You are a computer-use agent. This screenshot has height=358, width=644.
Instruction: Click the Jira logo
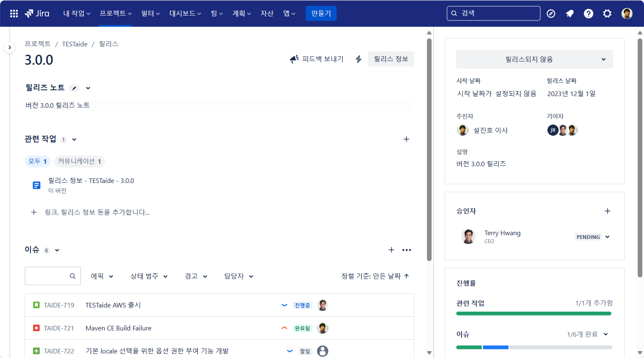(37, 13)
